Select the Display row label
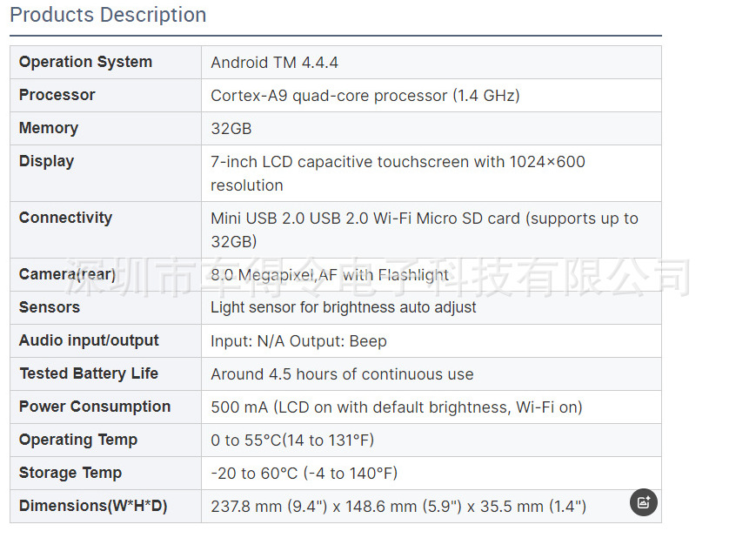The image size is (756, 538). 46,161
